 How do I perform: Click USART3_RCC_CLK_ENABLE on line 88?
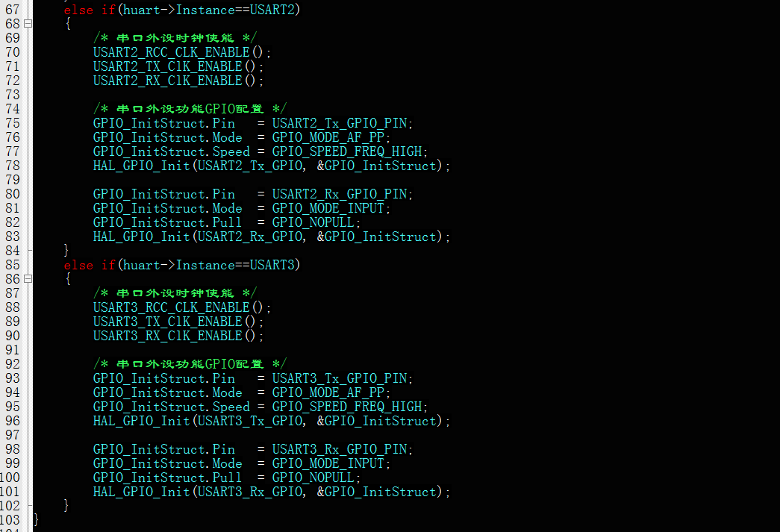(x=172, y=307)
